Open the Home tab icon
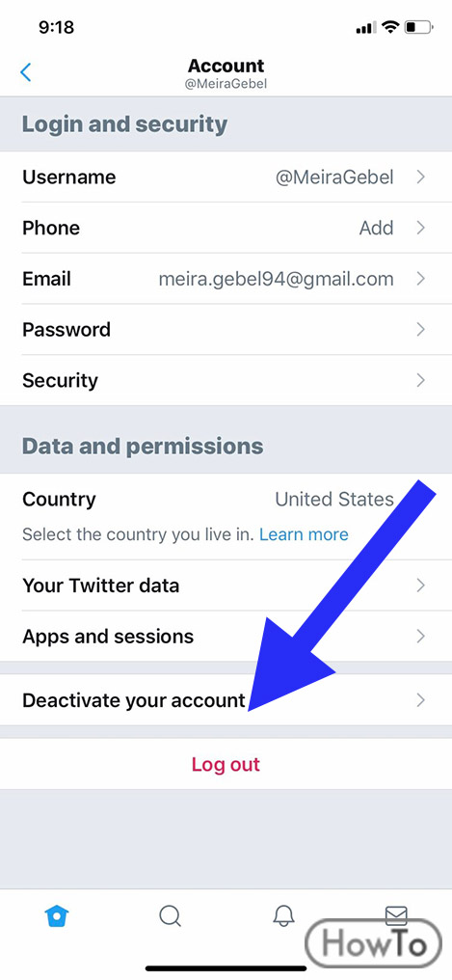 coord(57,916)
